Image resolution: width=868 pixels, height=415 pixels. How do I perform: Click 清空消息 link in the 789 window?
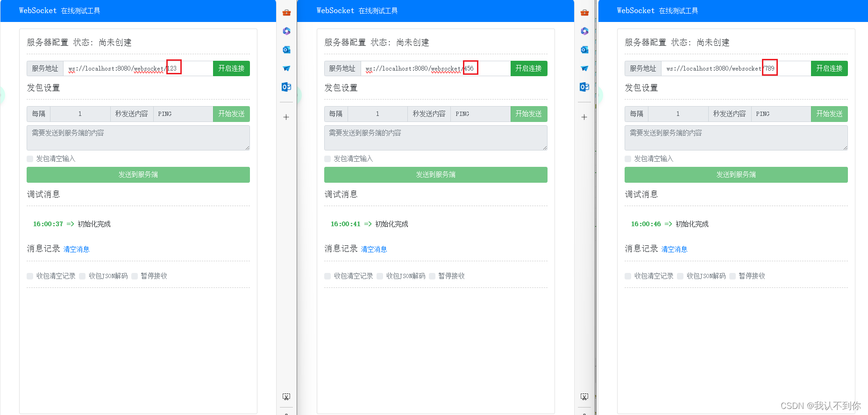tap(675, 250)
